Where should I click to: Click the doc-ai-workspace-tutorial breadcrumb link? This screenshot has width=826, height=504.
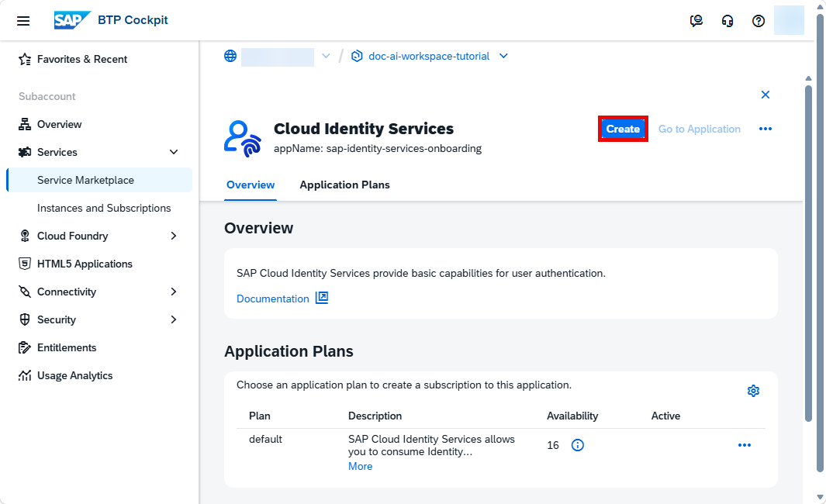(x=429, y=56)
